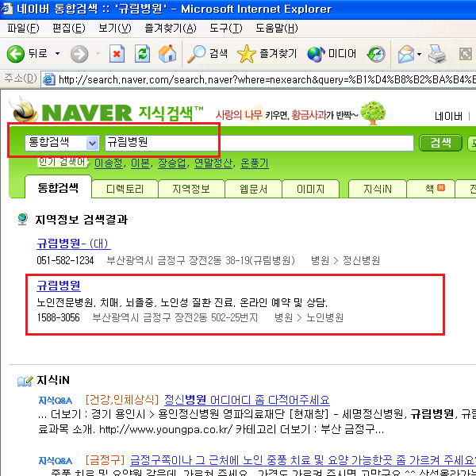Open the Favorites (즐겨찾기) star toolbar button
Screen dimensions: 476x476
[267, 54]
